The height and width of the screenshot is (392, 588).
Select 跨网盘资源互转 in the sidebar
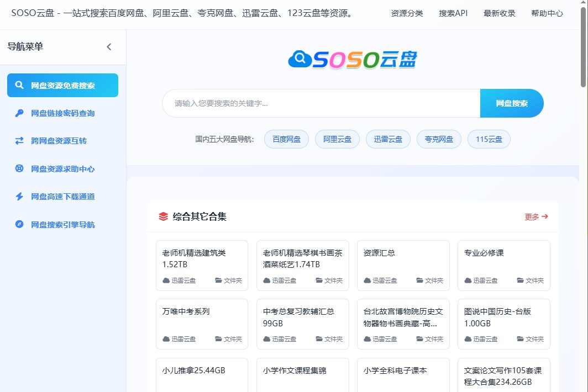[62, 141]
